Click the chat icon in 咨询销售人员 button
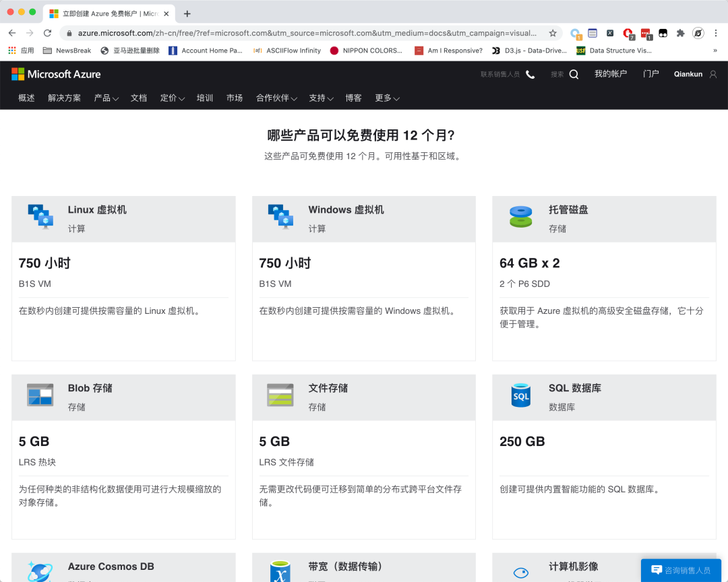The image size is (728, 582). (x=657, y=570)
